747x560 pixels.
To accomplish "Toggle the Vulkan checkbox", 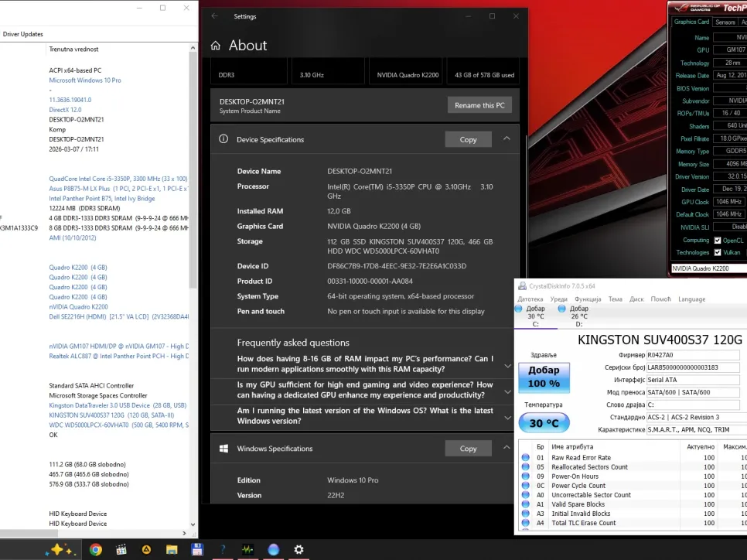I will pyautogui.click(x=718, y=252).
